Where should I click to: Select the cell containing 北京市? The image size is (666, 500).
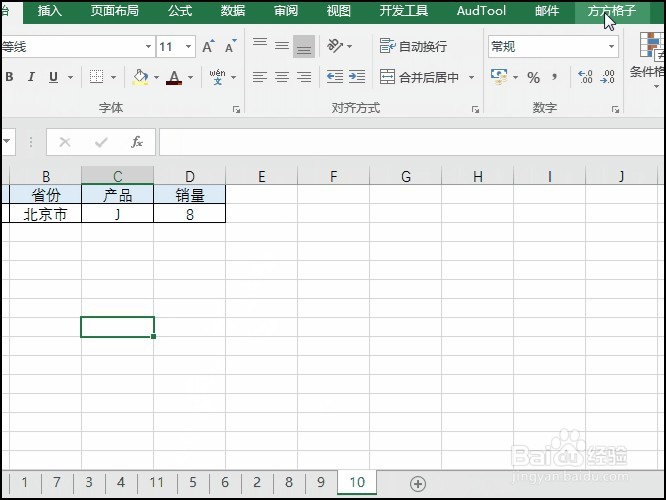pos(45,213)
